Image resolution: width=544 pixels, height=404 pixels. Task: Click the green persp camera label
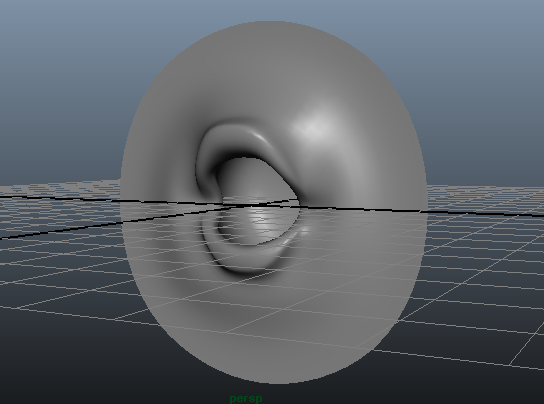click(x=246, y=398)
